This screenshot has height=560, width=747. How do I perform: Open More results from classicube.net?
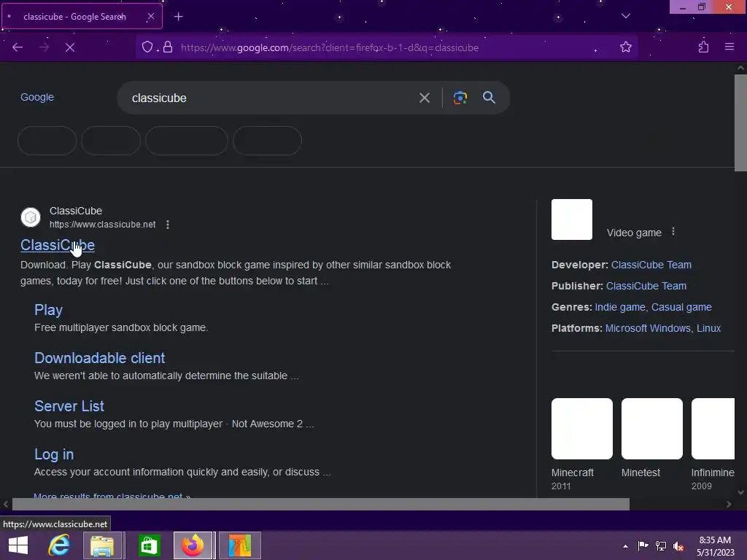tap(112, 495)
